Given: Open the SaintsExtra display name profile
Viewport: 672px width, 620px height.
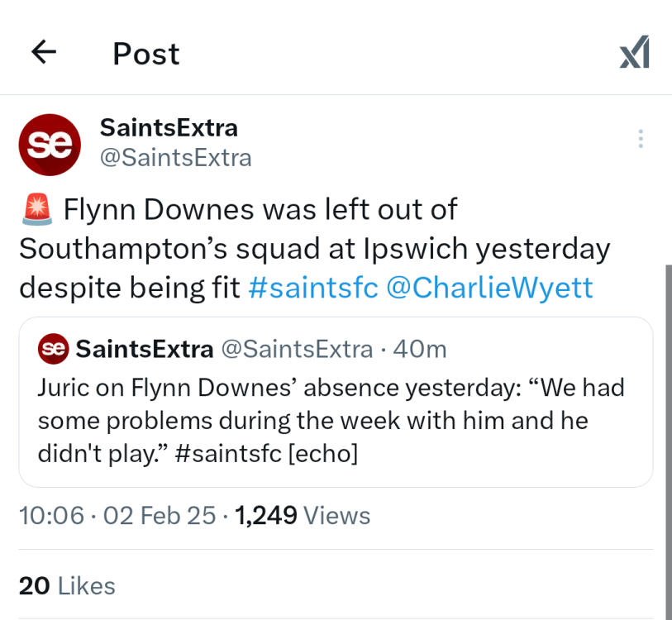Looking at the screenshot, I should pos(169,127).
